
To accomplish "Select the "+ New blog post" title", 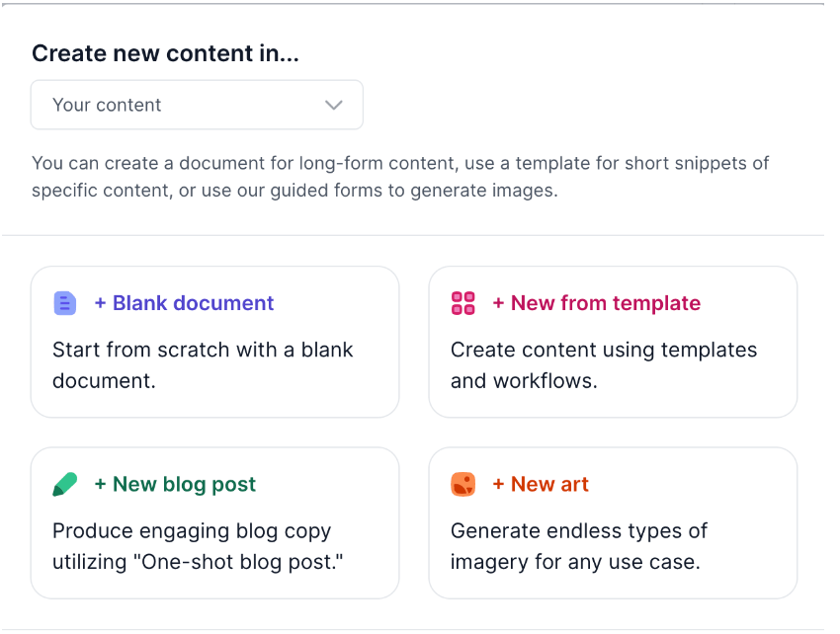I will pos(175,485).
